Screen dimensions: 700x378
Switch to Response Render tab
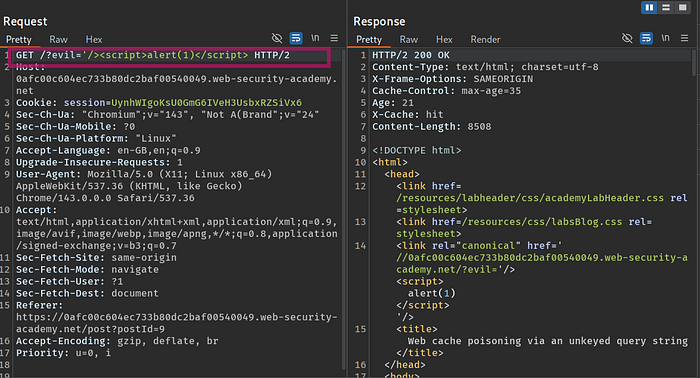pyautogui.click(x=485, y=40)
